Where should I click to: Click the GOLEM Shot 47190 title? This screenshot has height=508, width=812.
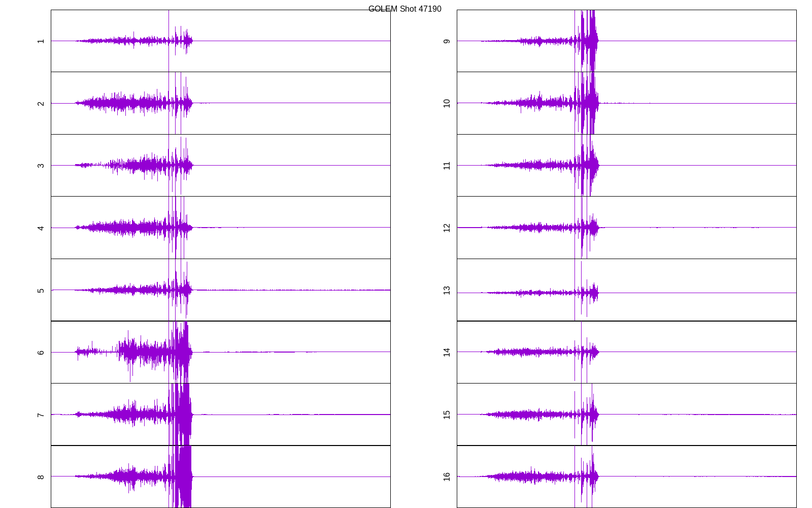[x=404, y=9]
